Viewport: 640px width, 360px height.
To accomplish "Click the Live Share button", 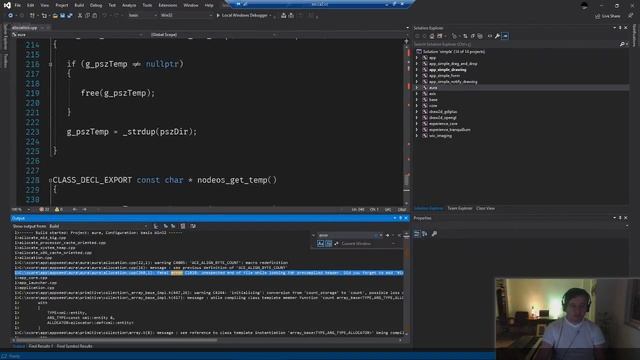I will tap(608, 16).
